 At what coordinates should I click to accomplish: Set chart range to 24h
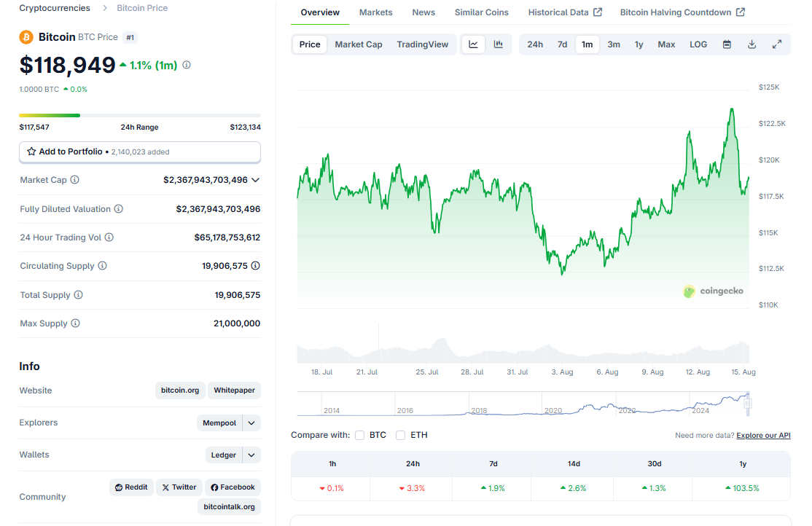tap(535, 44)
